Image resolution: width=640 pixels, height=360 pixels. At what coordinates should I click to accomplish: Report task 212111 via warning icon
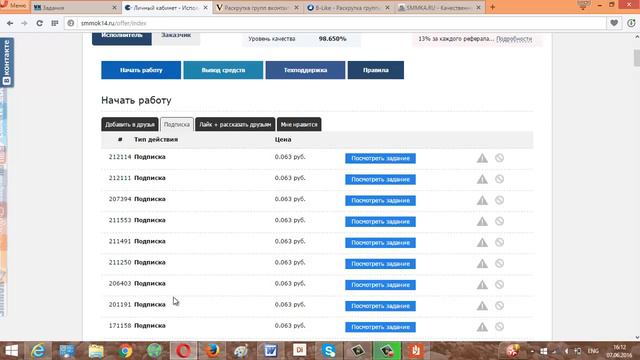(x=482, y=179)
